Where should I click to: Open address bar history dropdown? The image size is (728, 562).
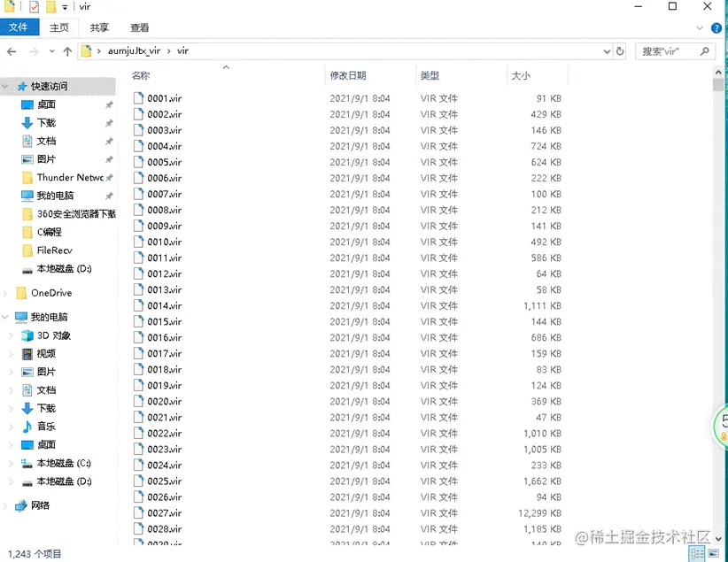tap(607, 51)
